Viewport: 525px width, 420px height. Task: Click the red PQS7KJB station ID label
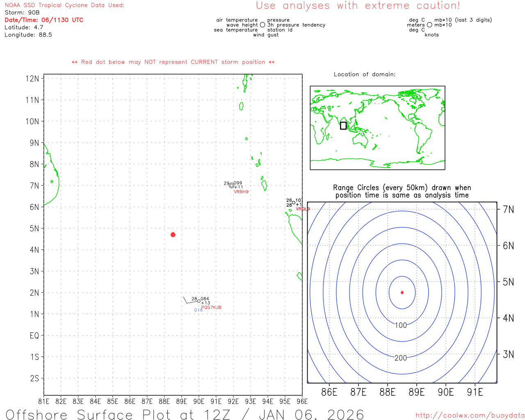[211, 308]
